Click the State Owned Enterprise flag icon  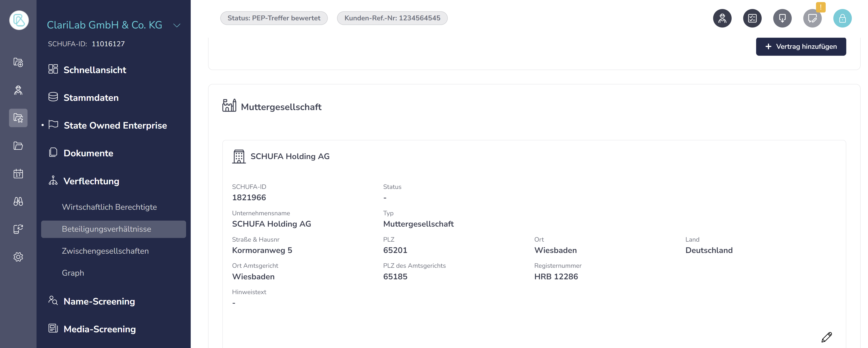[x=53, y=125]
